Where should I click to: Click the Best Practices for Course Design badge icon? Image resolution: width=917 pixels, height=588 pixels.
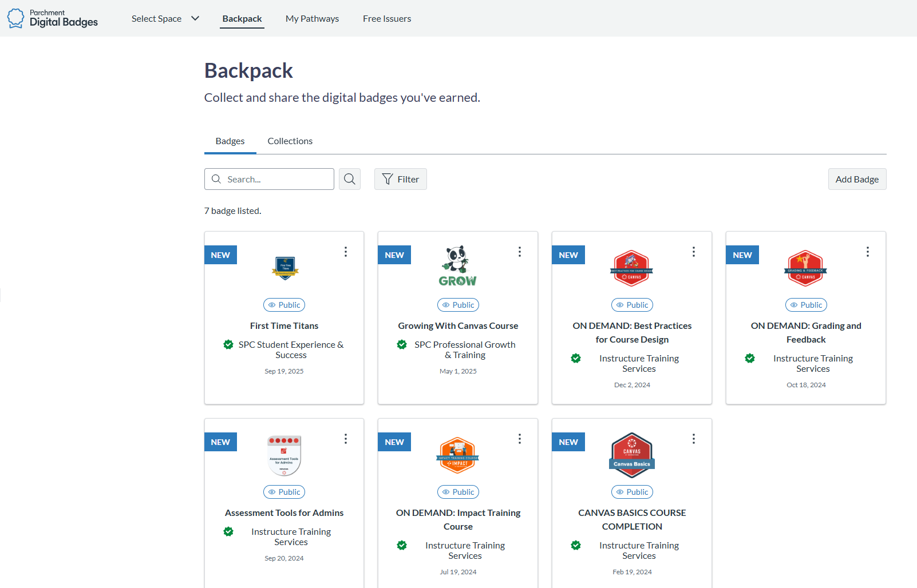click(x=631, y=268)
